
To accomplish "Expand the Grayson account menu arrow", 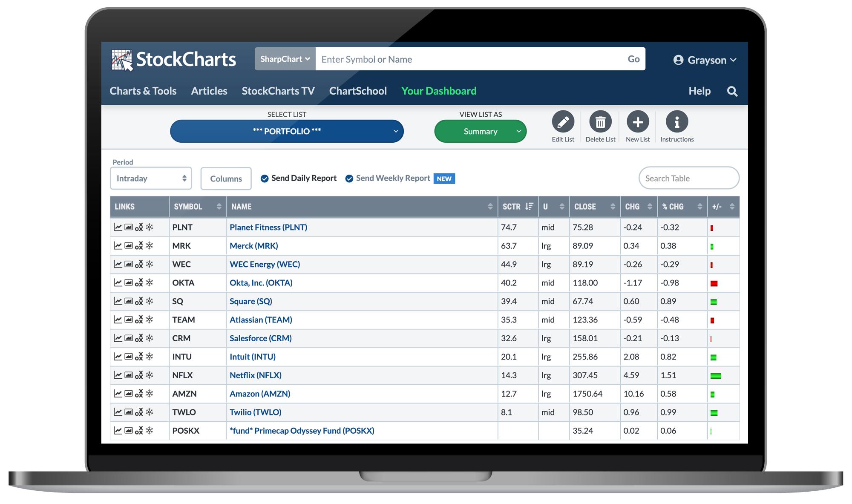I will (733, 60).
